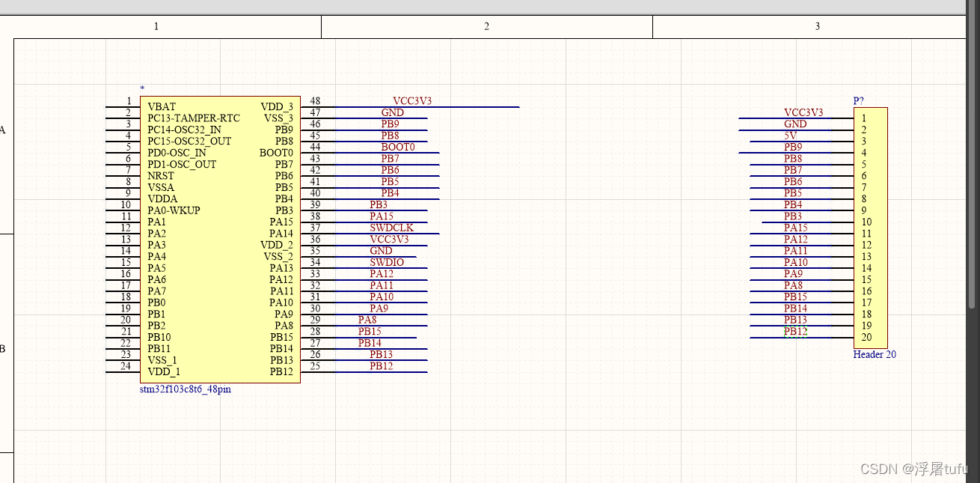
Task: Click the VSS_2 pin name
Action: tap(278, 257)
